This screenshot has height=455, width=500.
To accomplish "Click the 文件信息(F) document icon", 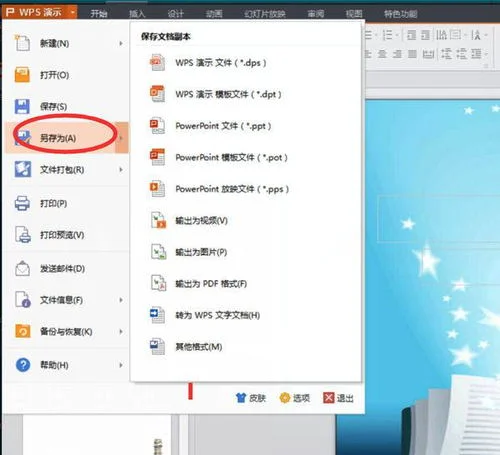I will click(x=23, y=299).
